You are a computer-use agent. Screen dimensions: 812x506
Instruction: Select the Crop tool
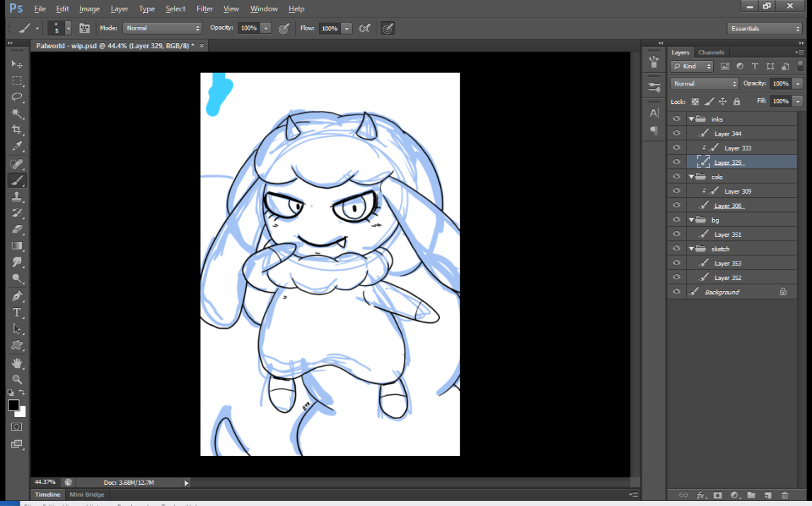pyautogui.click(x=17, y=130)
